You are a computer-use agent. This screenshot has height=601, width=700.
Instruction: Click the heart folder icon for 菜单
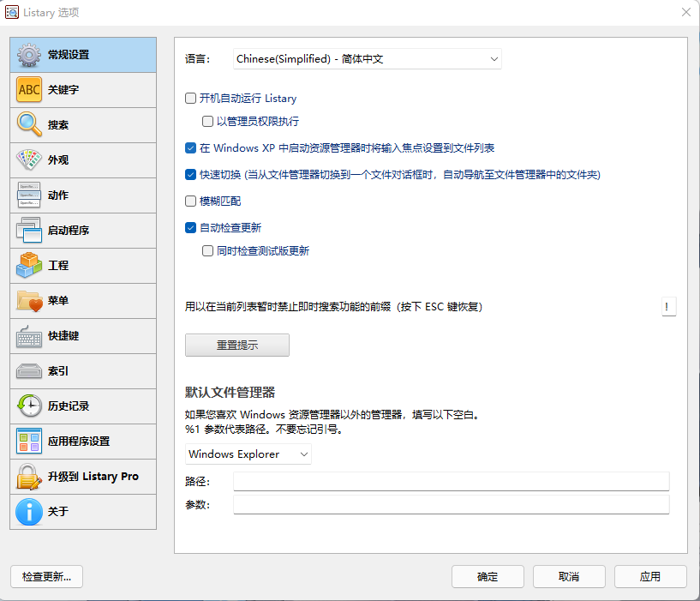[x=29, y=301]
